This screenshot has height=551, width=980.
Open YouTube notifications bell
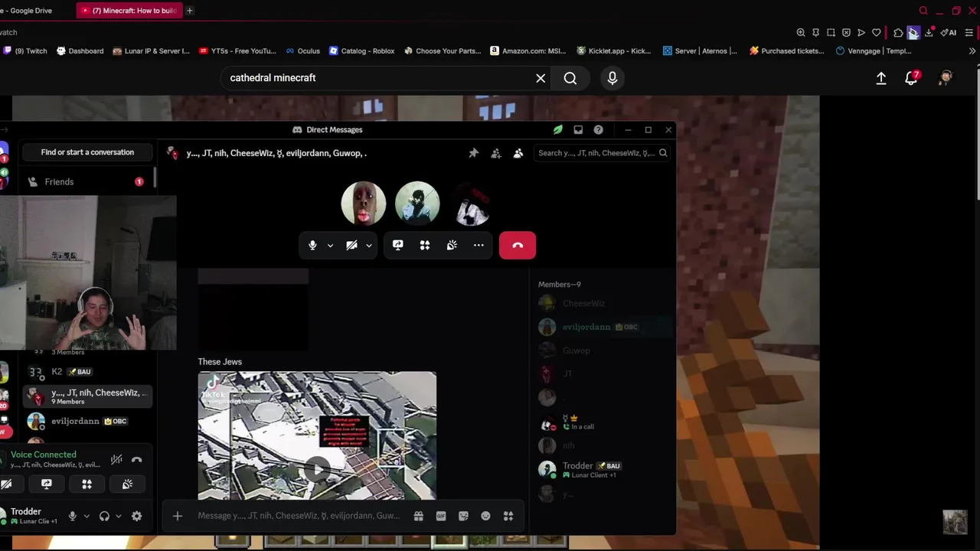click(x=911, y=78)
